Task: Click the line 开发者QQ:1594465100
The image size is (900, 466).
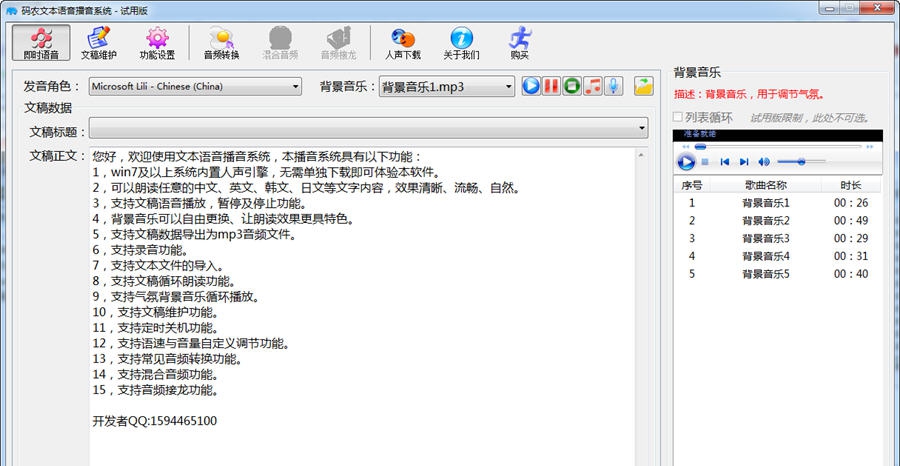Action: 154,421
